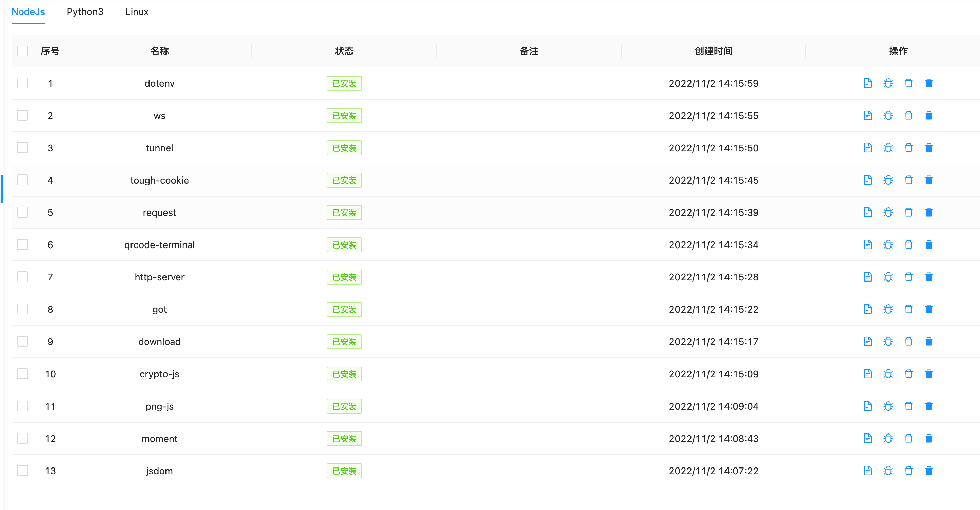
Task: Click the bug icon for download
Action: click(888, 342)
